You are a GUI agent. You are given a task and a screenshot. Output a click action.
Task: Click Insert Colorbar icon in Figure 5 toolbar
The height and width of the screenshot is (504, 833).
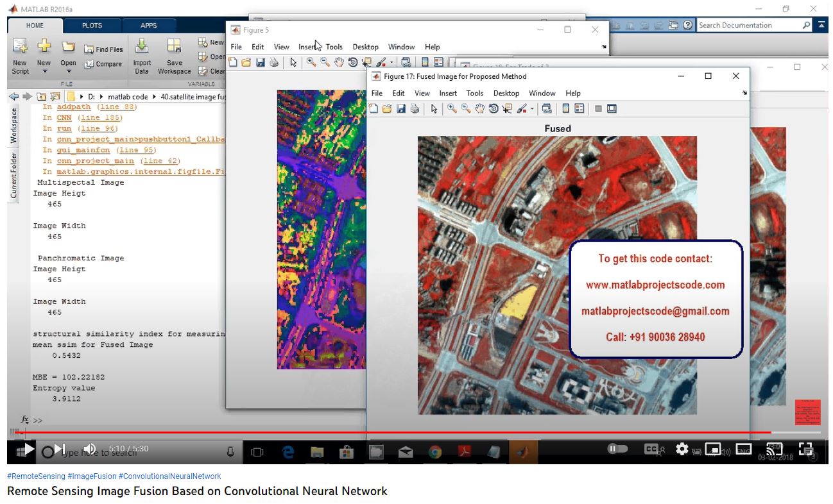click(x=425, y=62)
